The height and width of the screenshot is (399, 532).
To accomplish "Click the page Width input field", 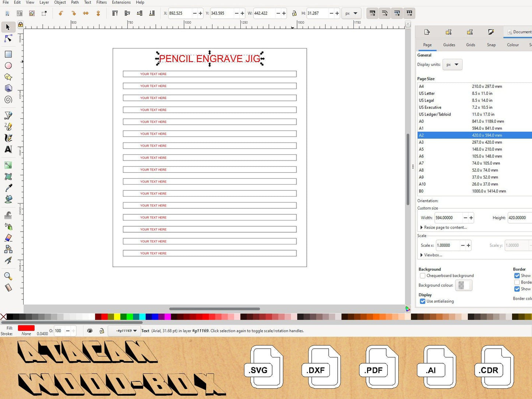I will [x=448, y=218].
